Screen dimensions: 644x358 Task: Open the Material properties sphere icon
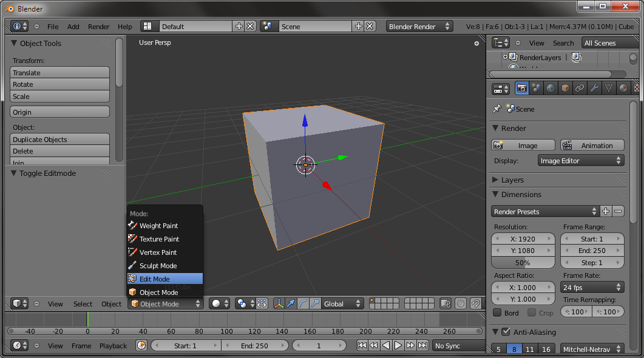623,89
